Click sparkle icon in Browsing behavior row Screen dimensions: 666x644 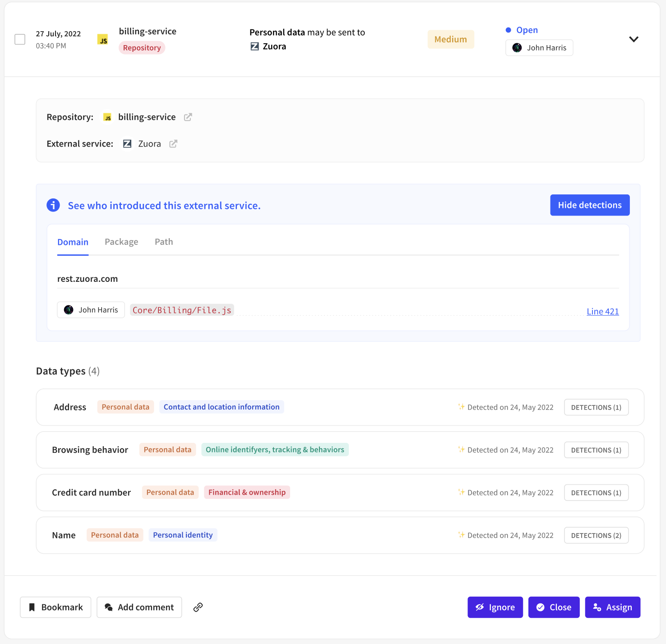pos(461,449)
